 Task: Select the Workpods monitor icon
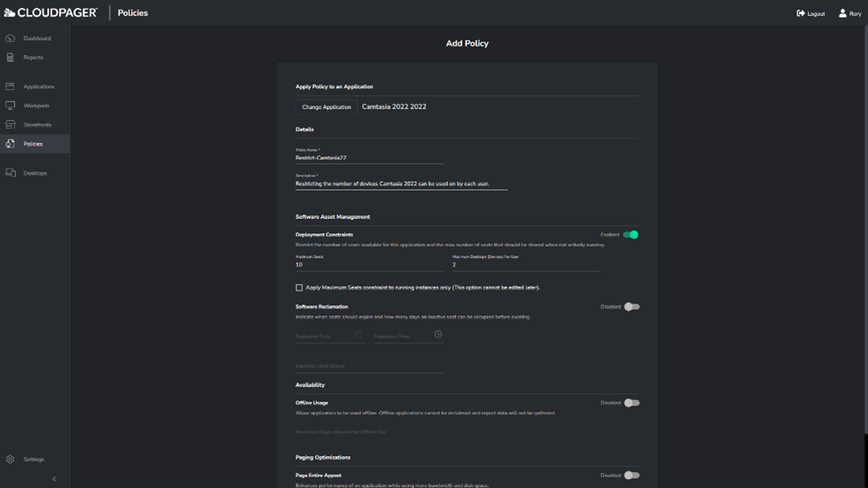(10, 105)
